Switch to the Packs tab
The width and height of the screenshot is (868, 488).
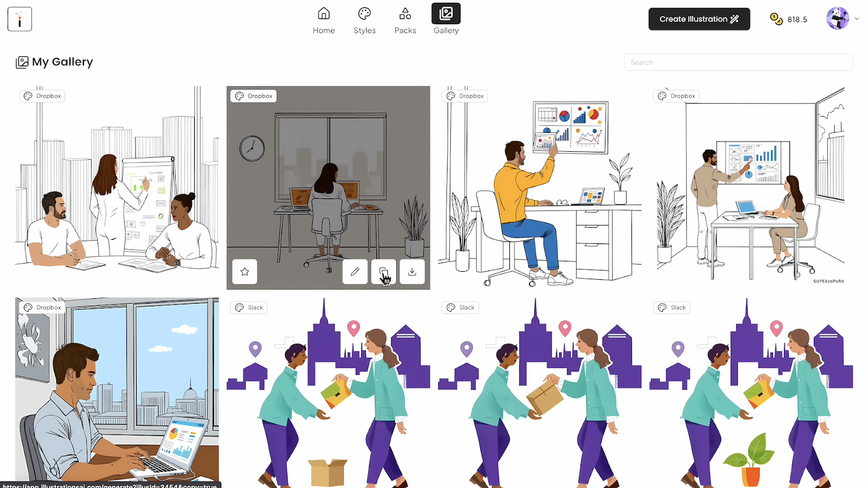(x=405, y=21)
